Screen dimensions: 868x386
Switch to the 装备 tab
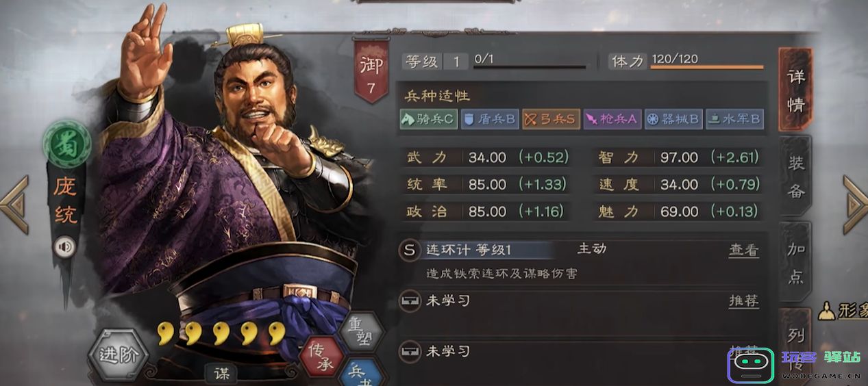click(795, 175)
